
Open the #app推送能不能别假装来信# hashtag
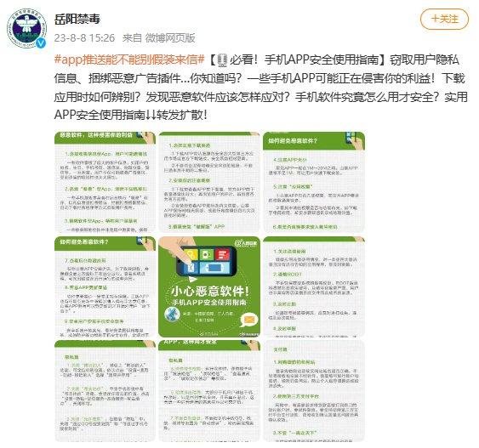click(129, 60)
